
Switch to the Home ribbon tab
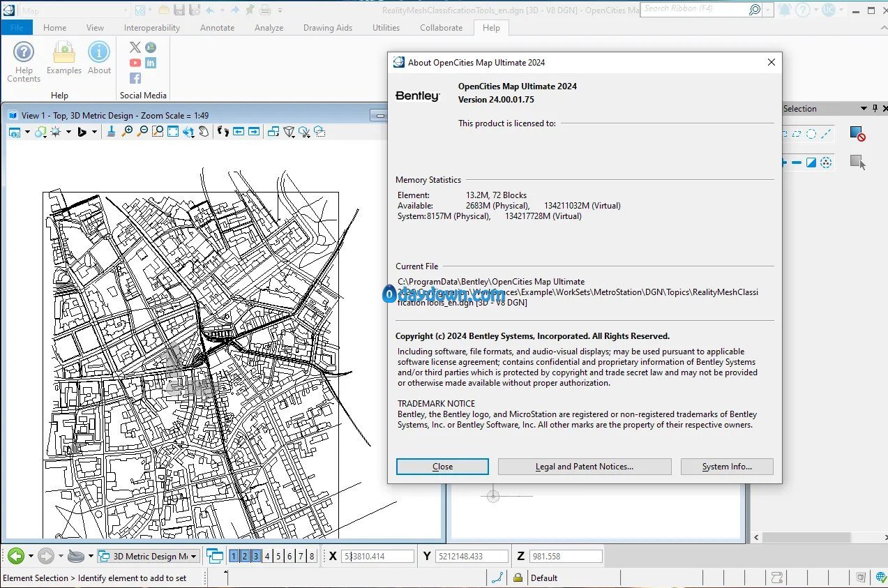[55, 28]
